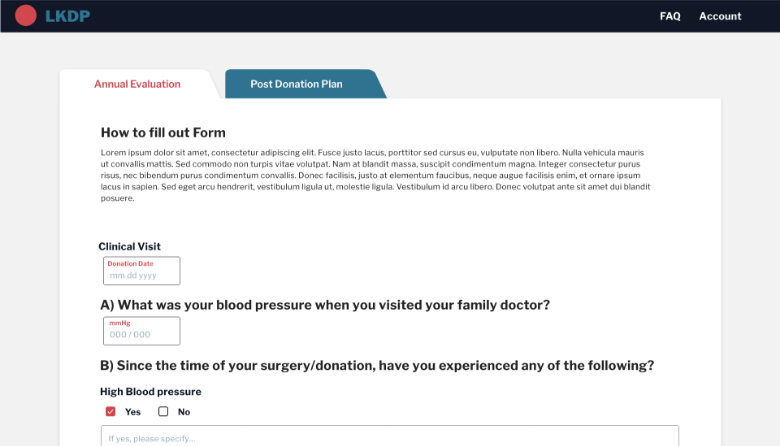Click the Donation Date input field

pyautogui.click(x=141, y=271)
